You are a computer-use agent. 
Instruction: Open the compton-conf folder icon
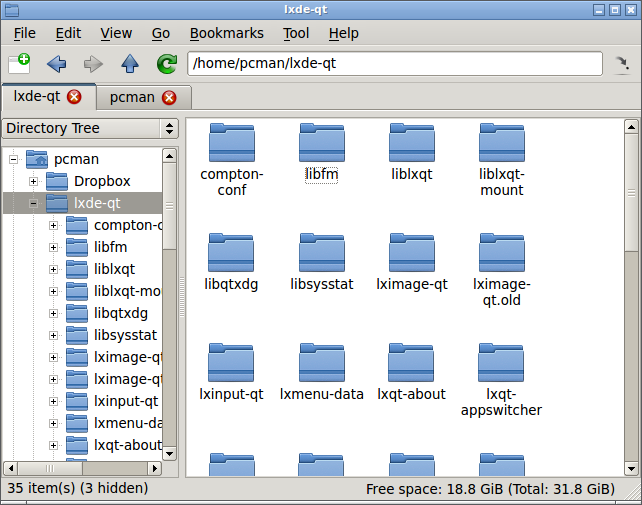click(x=231, y=144)
